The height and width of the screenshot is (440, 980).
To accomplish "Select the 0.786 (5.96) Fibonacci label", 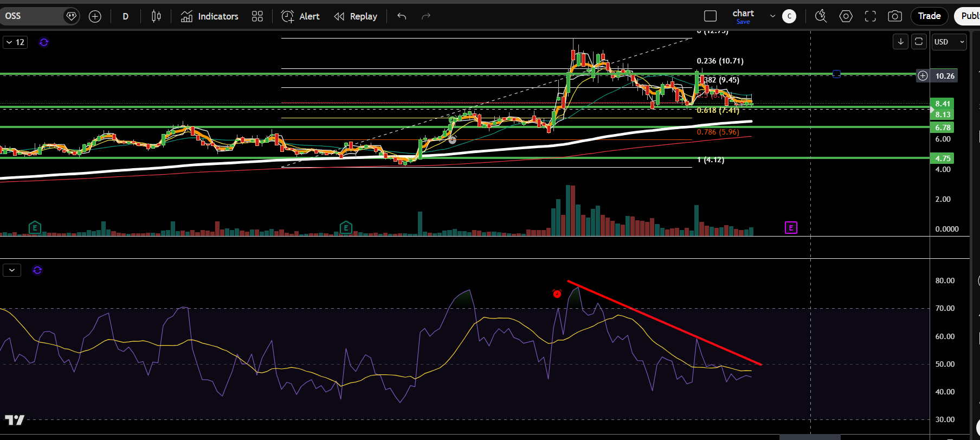I will [718, 132].
